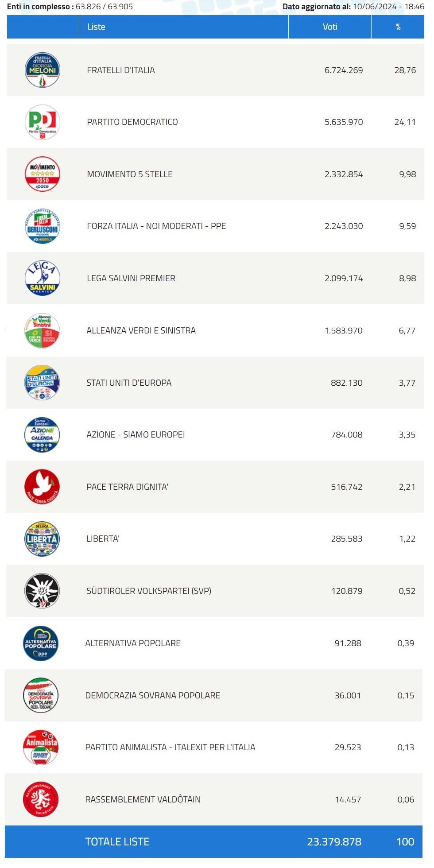The height and width of the screenshot is (868, 434).
Task: Click the percentage column header
Action: tap(398, 27)
